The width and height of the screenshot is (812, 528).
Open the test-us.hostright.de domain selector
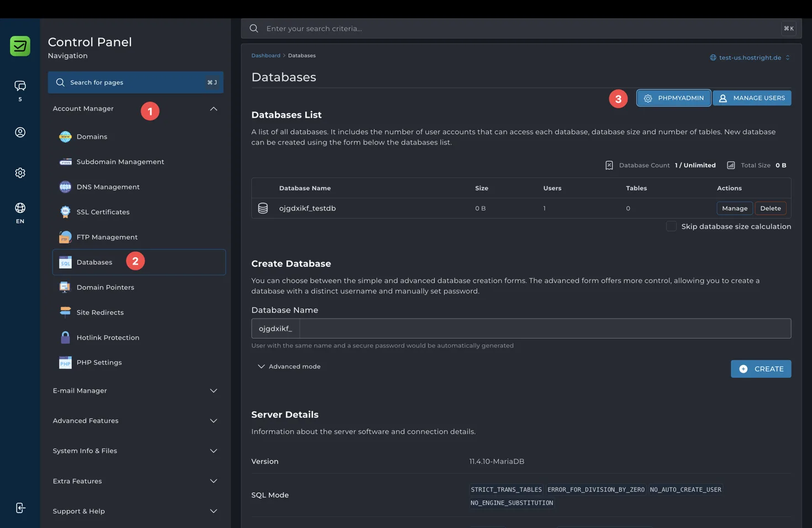750,57
